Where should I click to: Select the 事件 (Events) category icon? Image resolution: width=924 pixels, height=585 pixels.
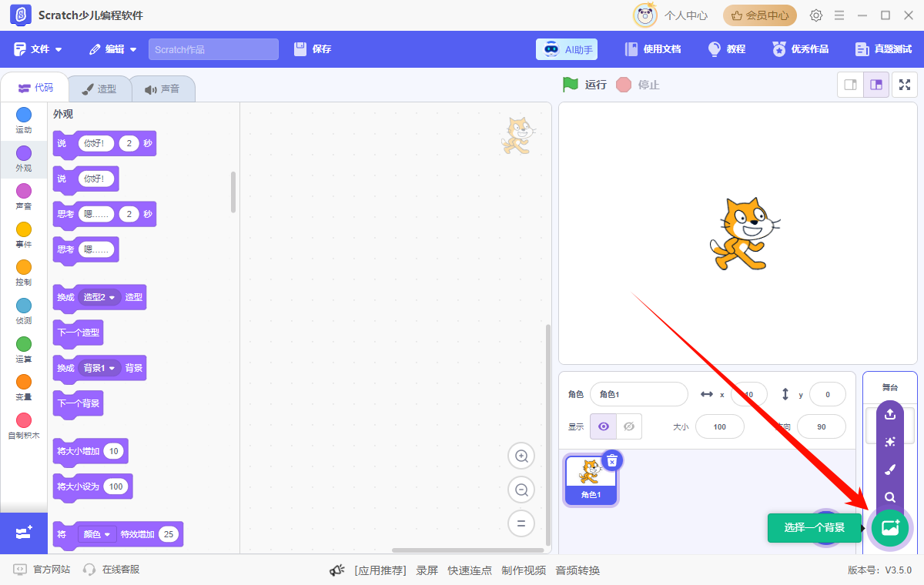pos(23,235)
